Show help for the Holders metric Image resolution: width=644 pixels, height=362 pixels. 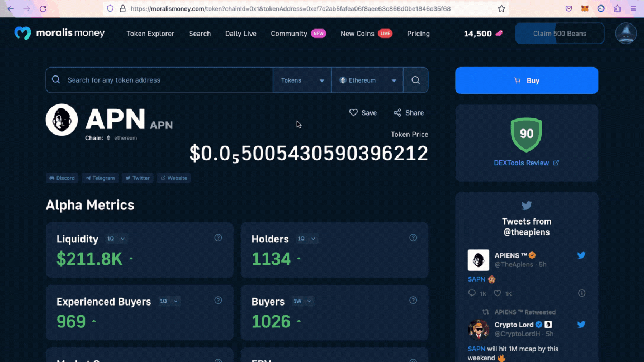pyautogui.click(x=413, y=237)
